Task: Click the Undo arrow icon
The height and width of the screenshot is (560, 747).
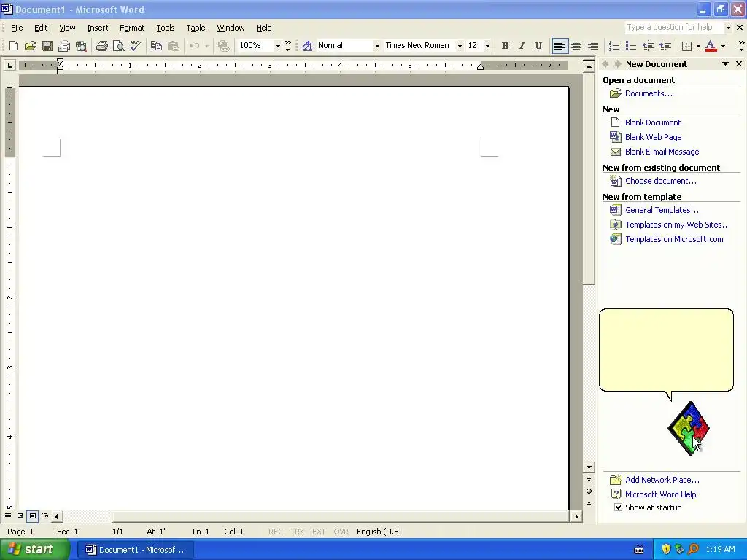Action: [x=194, y=46]
